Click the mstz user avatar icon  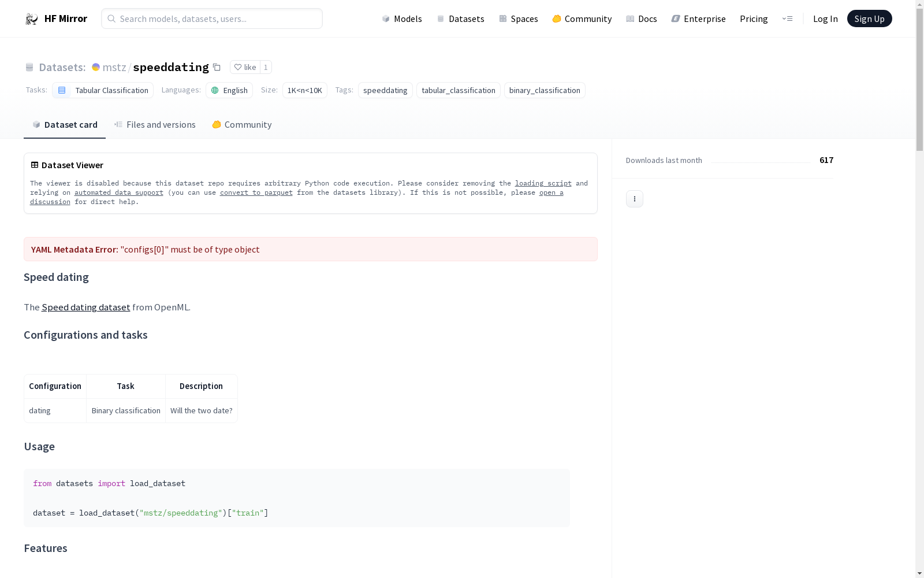[x=96, y=67]
